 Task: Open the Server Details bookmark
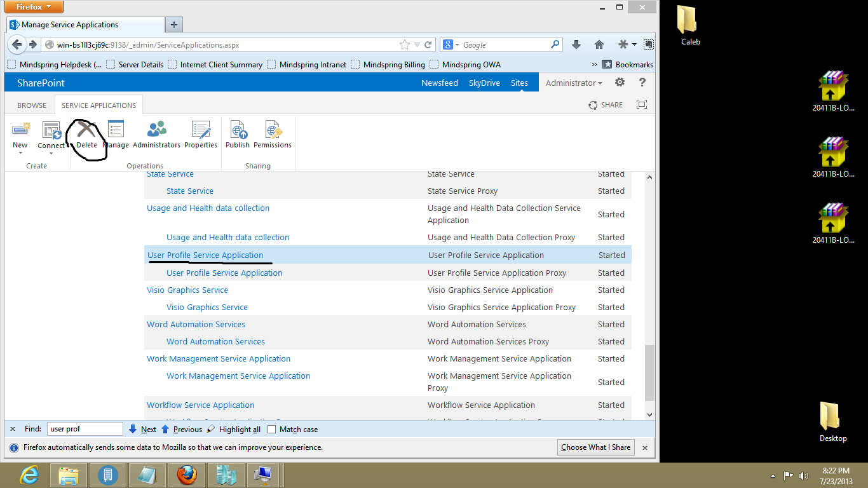coord(135,64)
